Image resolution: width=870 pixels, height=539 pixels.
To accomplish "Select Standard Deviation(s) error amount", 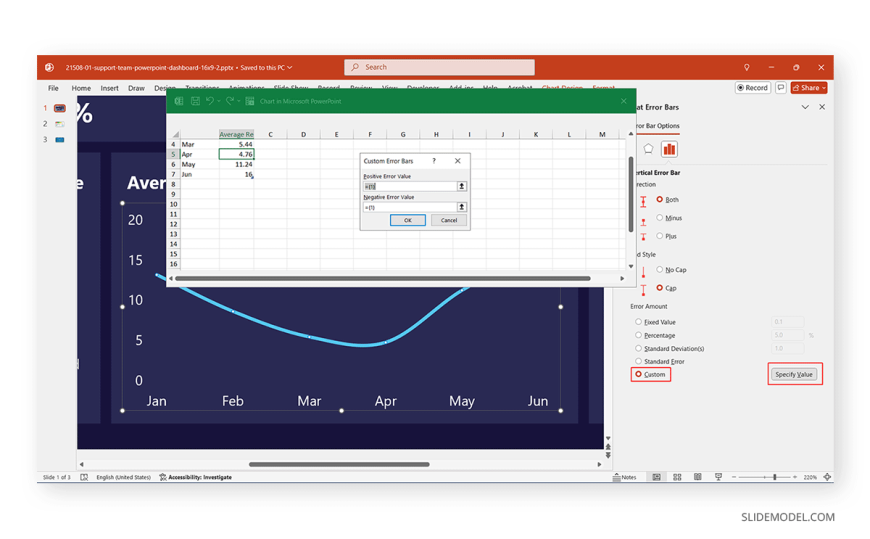I will pyautogui.click(x=639, y=349).
